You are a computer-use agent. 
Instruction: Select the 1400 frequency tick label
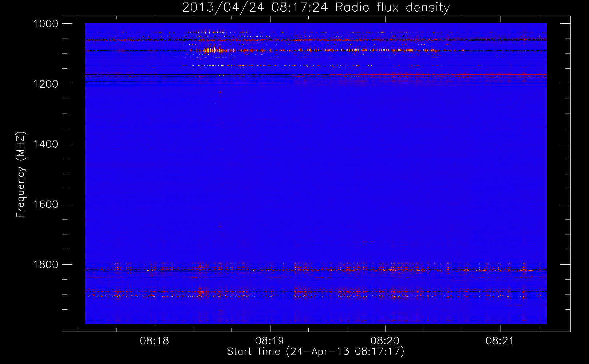pos(46,144)
